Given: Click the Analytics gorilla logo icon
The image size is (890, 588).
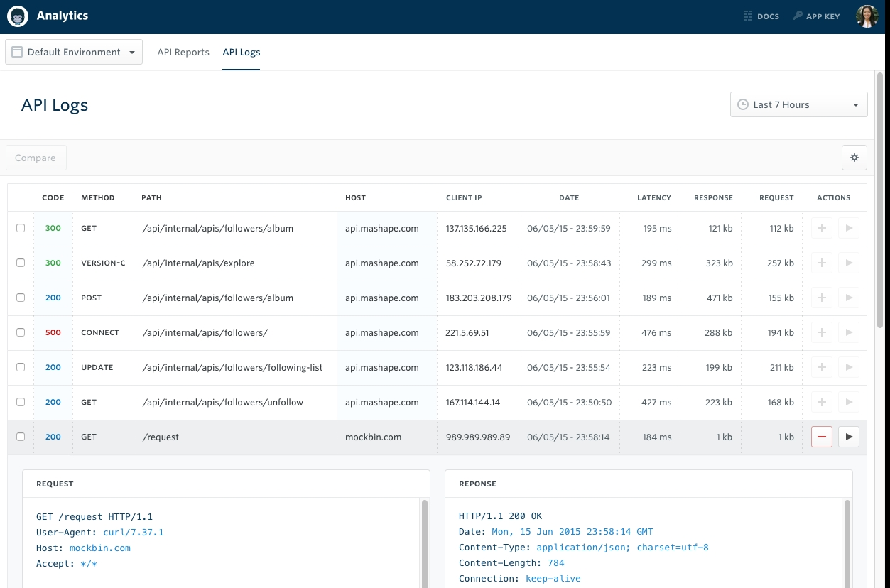Looking at the screenshot, I should point(18,16).
